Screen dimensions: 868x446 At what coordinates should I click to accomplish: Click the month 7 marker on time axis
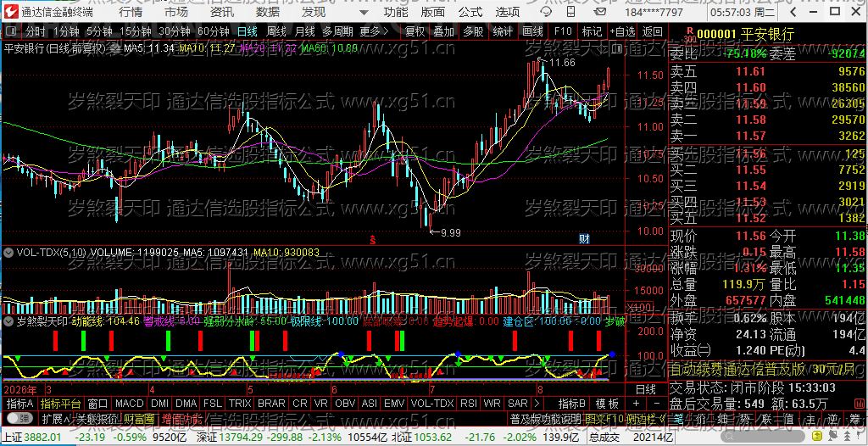(x=431, y=388)
